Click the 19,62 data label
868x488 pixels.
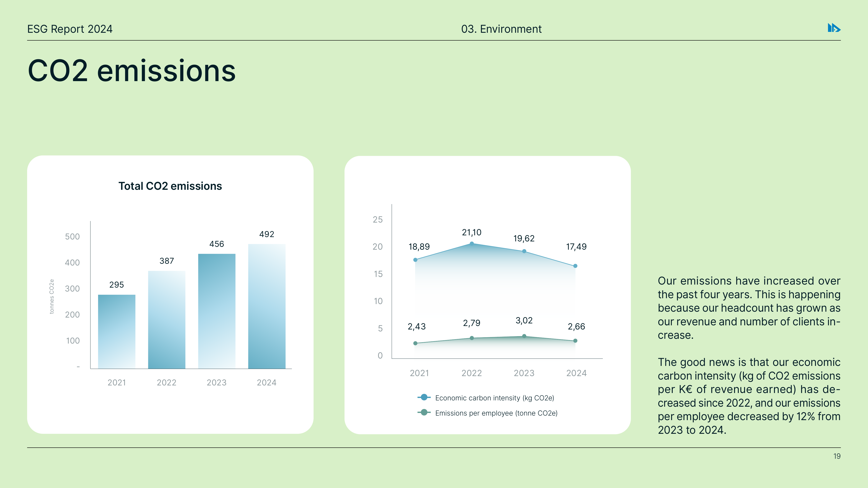point(524,239)
